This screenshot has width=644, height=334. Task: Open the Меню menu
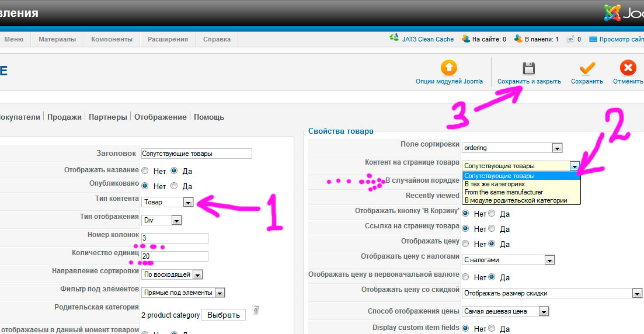(x=14, y=40)
